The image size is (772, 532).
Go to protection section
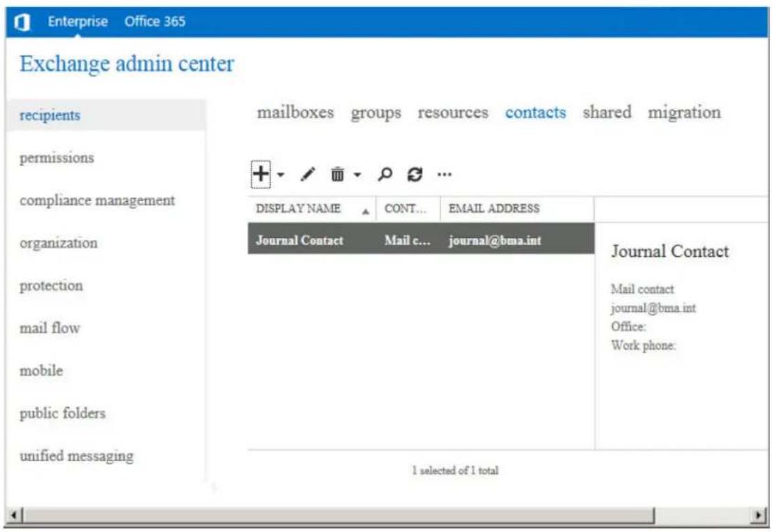tap(51, 286)
